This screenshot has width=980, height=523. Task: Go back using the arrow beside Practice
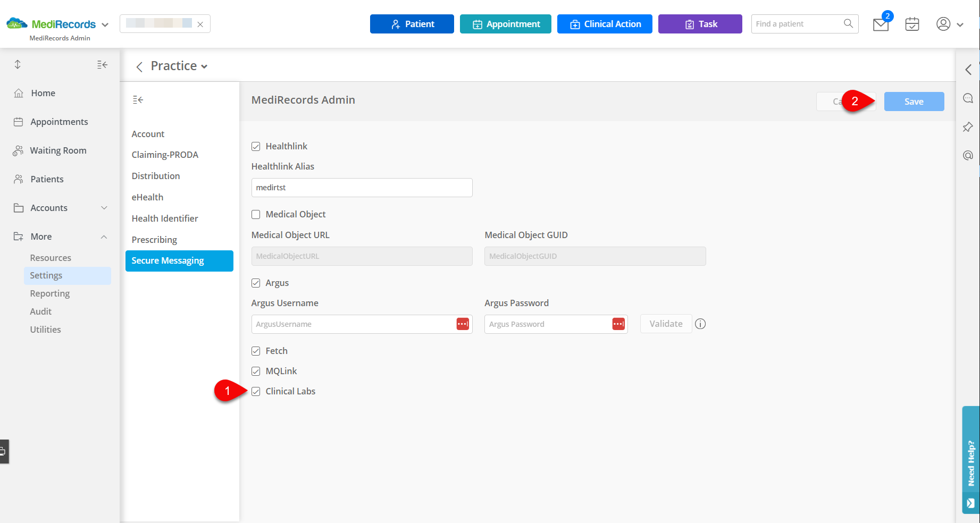tap(139, 66)
